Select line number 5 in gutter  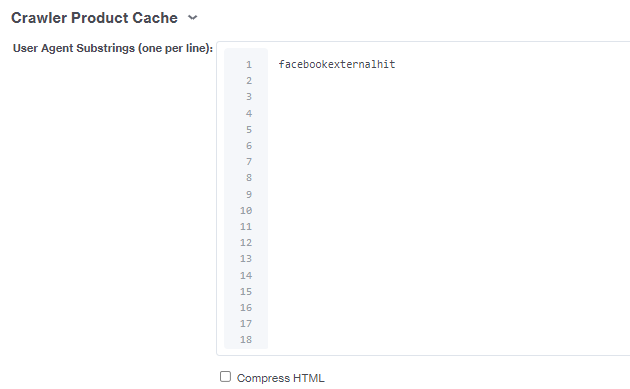pos(249,129)
